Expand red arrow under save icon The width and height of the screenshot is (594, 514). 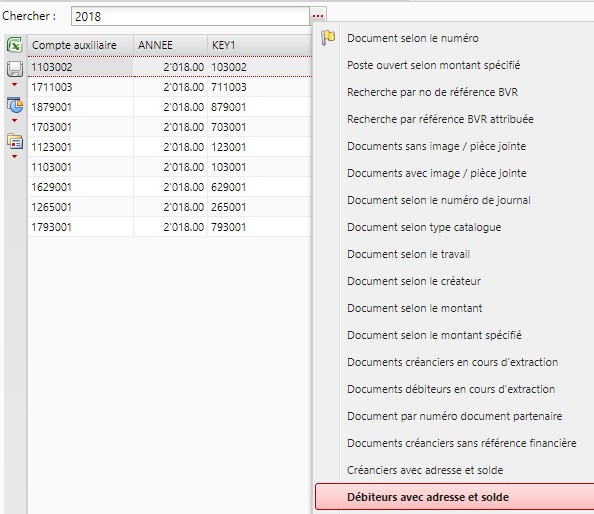(x=14, y=84)
